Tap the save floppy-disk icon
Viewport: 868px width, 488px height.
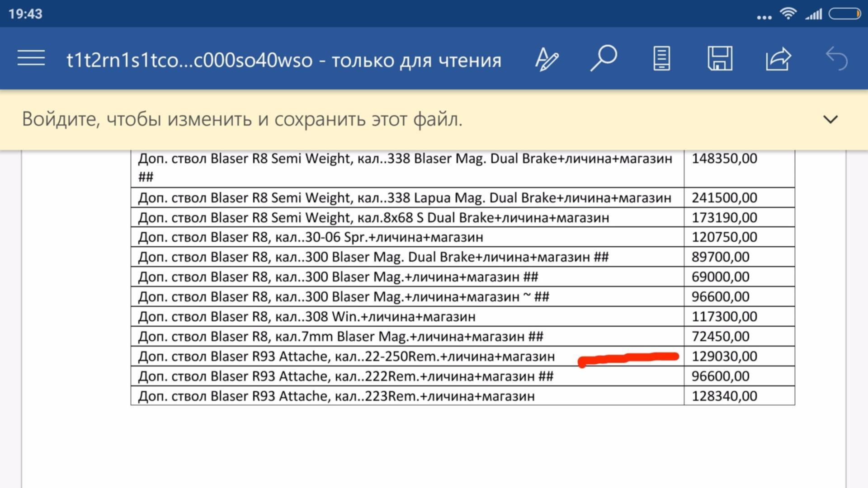tap(720, 58)
